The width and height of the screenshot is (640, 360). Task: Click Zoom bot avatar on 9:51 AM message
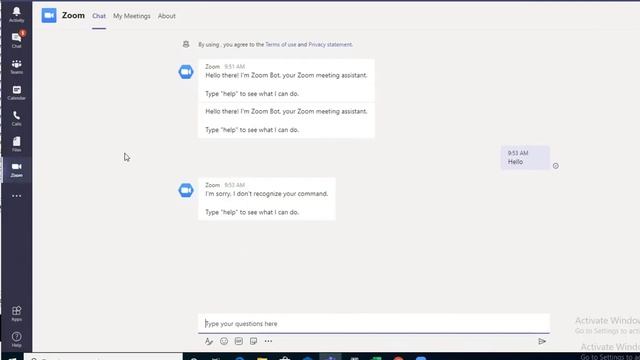click(186, 72)
